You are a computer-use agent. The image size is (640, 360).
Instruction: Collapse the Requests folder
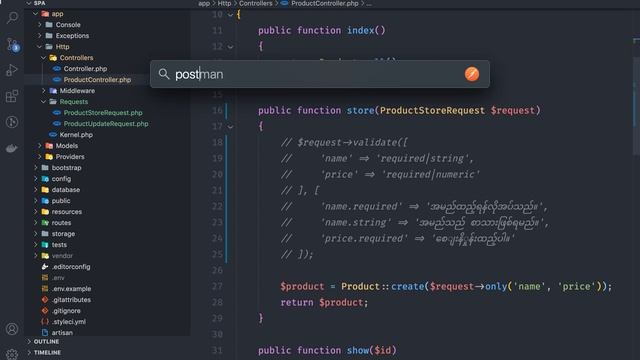44,102
